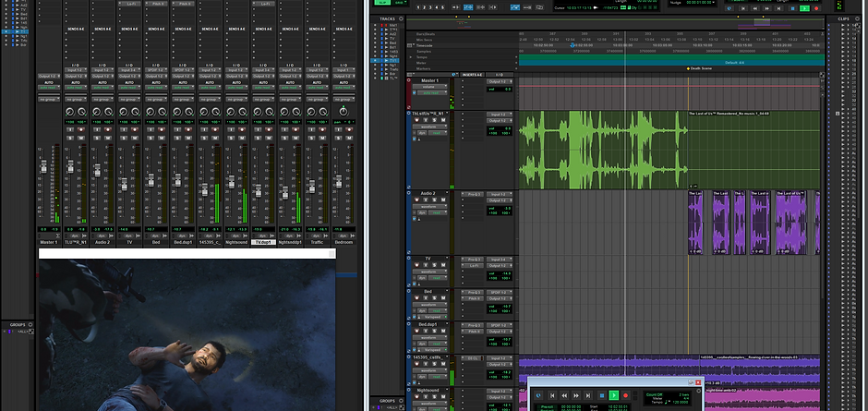
Task: Open Pitch II insert on Bed edit track
Action: tap(474, 298)
